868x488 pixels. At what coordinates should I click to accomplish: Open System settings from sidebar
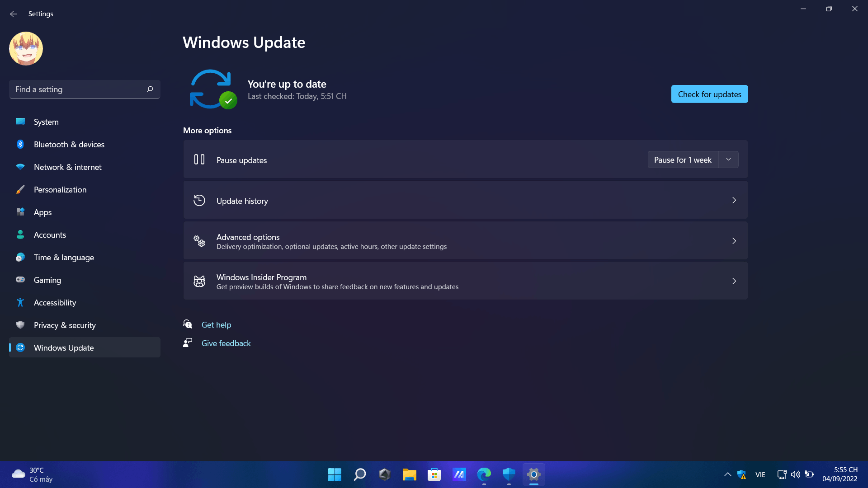point(46,122)
